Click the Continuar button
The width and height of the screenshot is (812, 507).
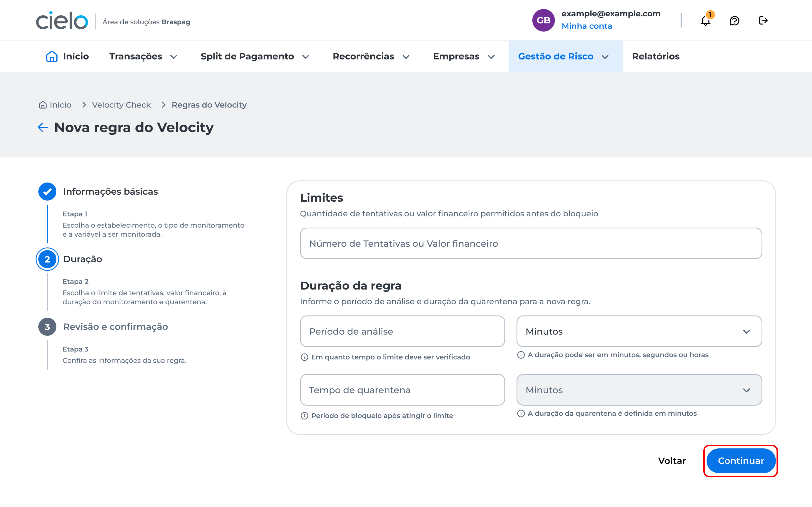(740, 461)
